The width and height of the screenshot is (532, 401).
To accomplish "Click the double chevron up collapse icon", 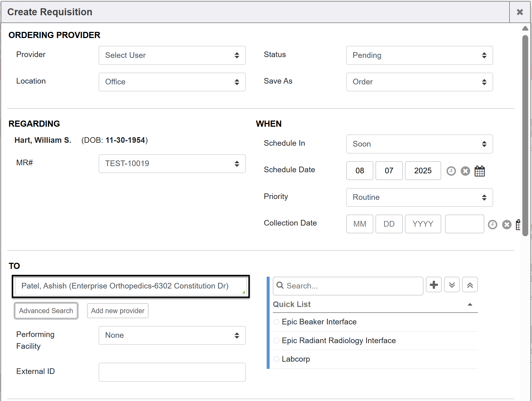I will 470,285.
